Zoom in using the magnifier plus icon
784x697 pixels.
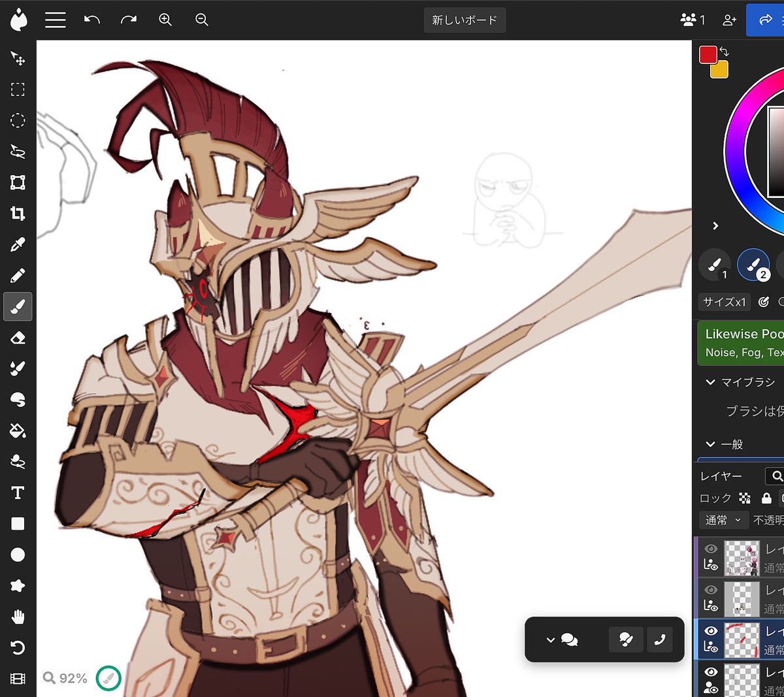(x=165, y=20)
